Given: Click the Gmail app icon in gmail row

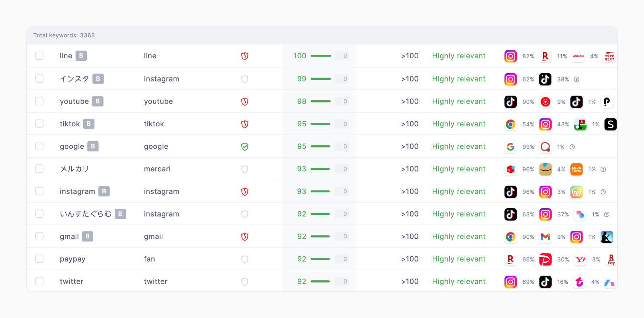Looking at the screenshot, I should coord(545,237).
